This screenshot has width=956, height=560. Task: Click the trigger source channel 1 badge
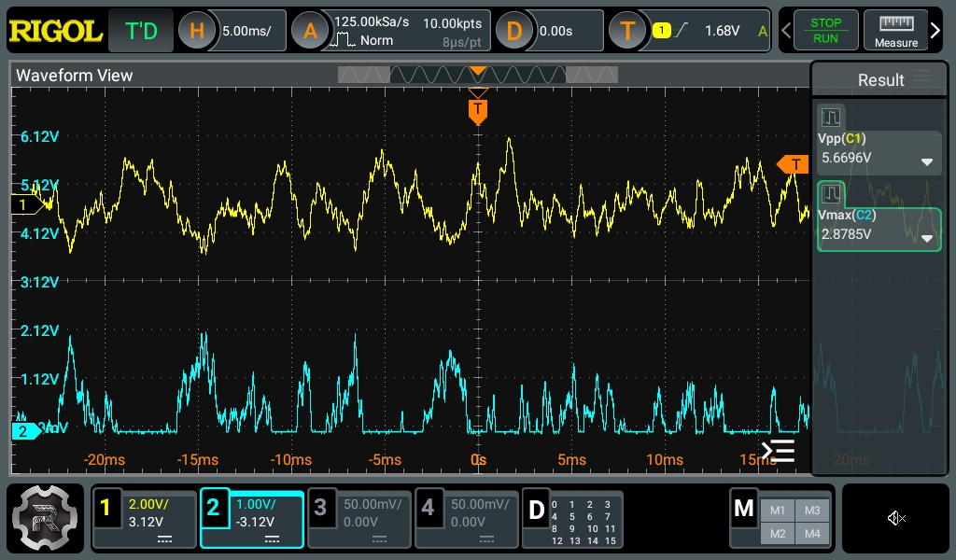pos(662,31)
